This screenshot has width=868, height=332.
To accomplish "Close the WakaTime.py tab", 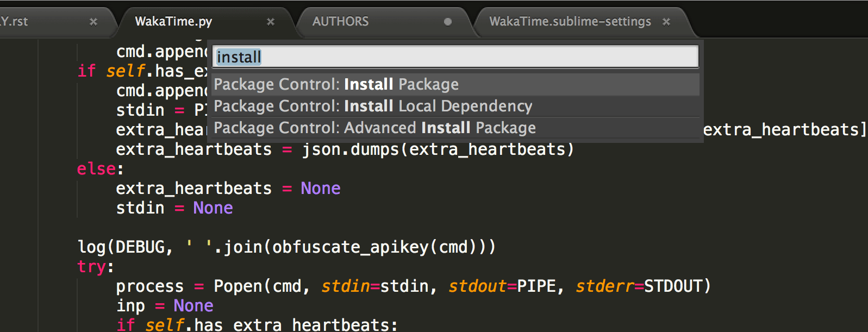I will 271,22.
